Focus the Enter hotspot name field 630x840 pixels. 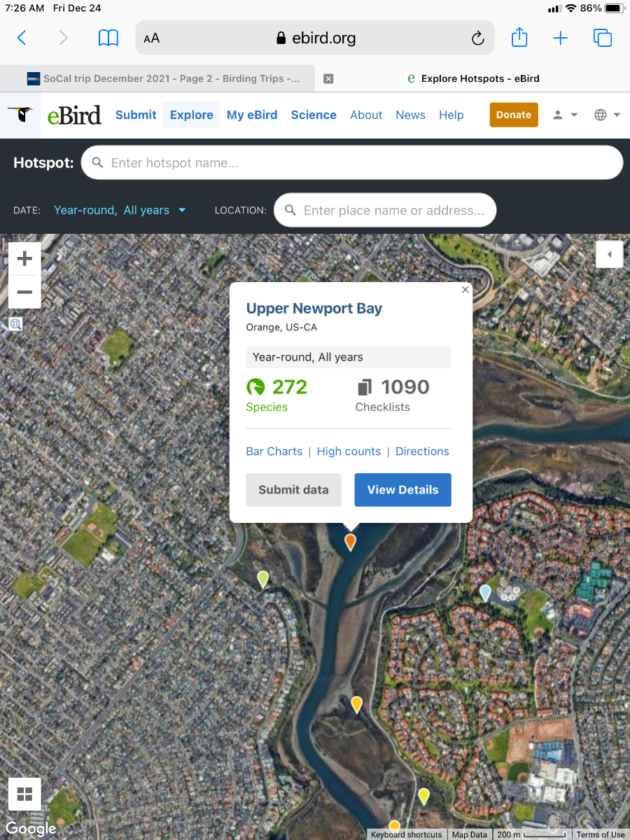click(352, 163)
